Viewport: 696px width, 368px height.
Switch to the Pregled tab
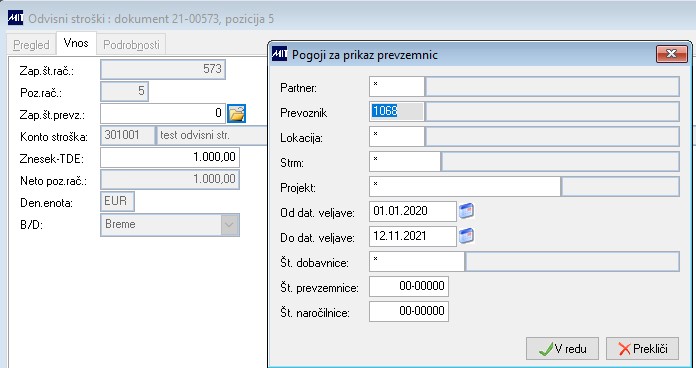pos(31,45)
